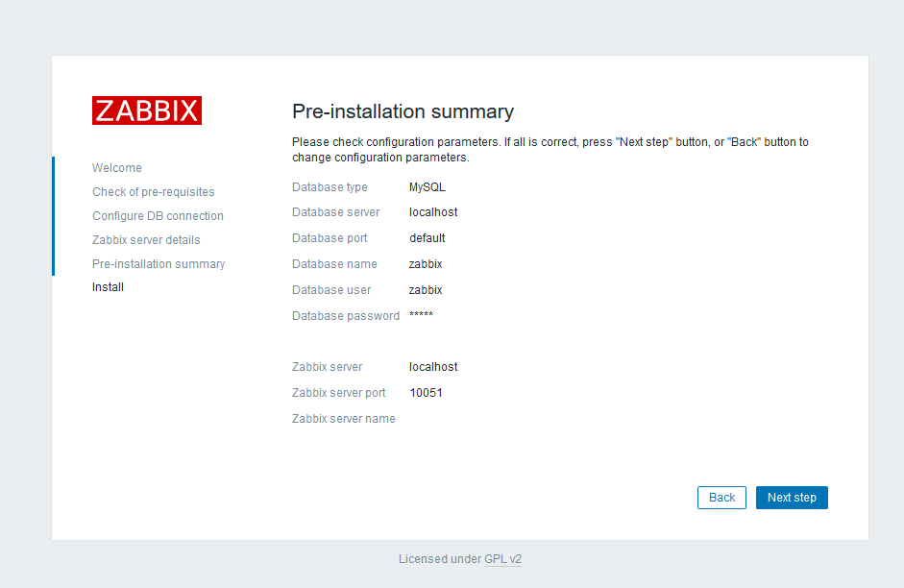Click localhost value beside Zabbix server

[433, 367]
